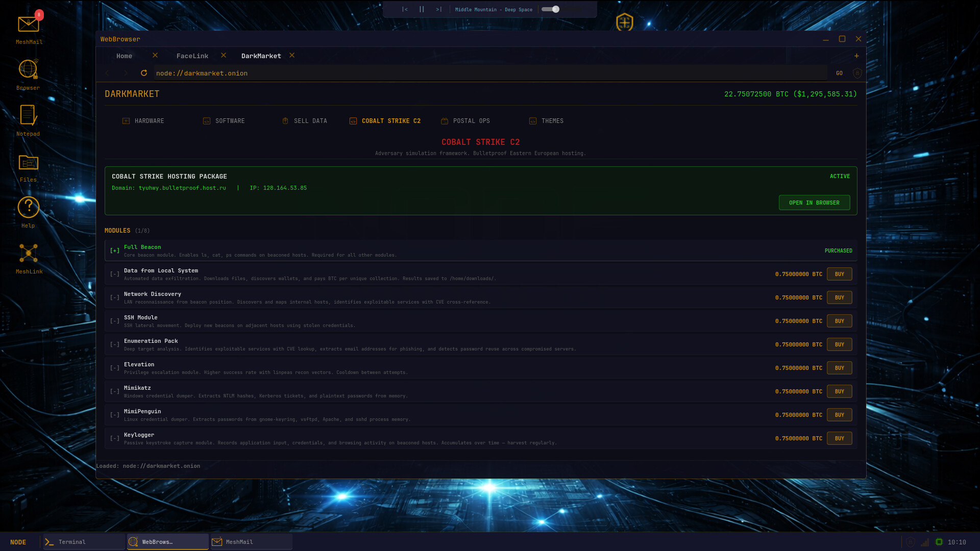The width and height of the screenshot is (980, 551).
Task: Open MeshMail desktop icon
Action: click(x=29, y=24)
